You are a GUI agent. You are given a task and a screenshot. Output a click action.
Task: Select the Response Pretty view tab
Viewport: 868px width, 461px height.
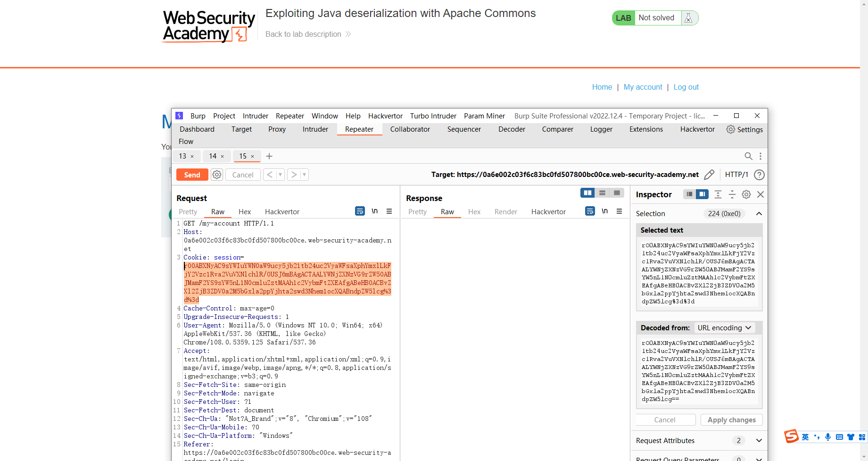point(417,211)
